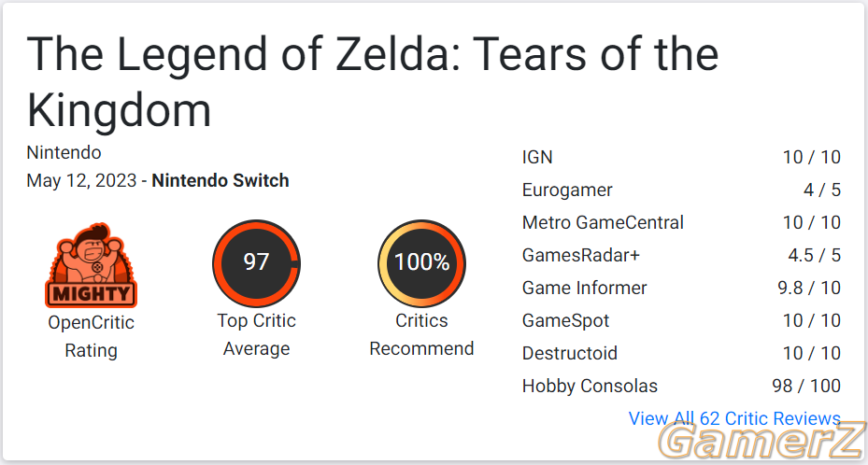
Task: Click the GamerZ watermark logo
Action: pos(762,442)
